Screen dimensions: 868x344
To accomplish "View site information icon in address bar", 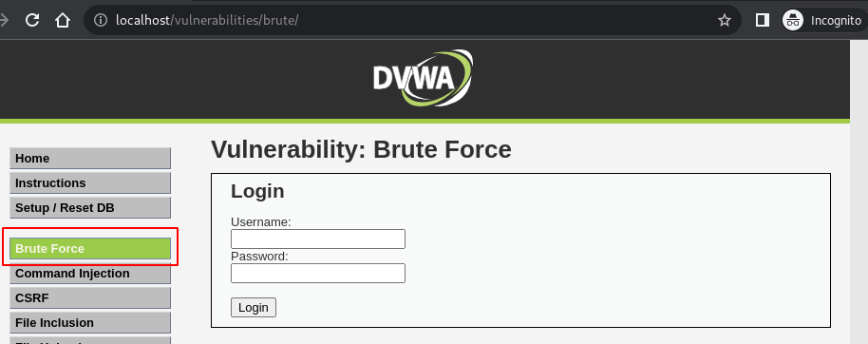I will [x=101, y=21].
